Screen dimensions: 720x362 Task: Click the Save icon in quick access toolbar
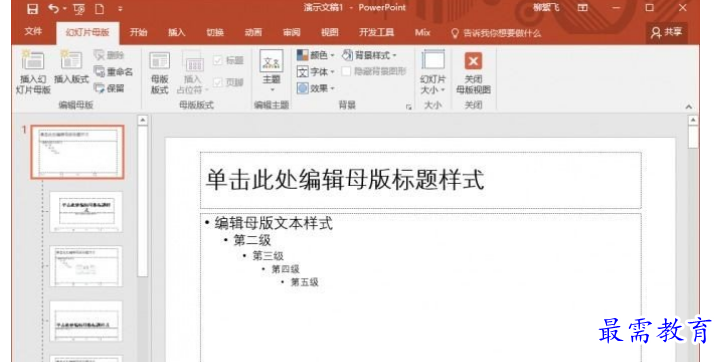[x=32, y=8]
